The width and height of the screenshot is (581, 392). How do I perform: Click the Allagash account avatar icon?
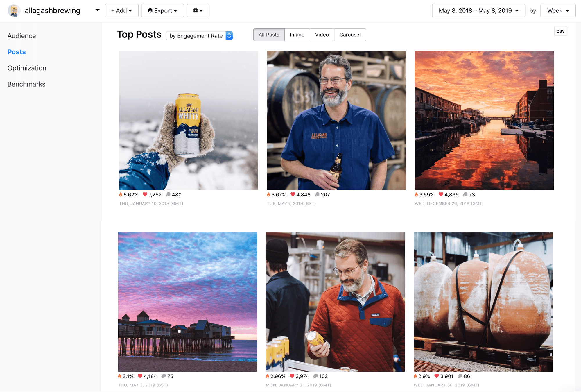(13, 10)
